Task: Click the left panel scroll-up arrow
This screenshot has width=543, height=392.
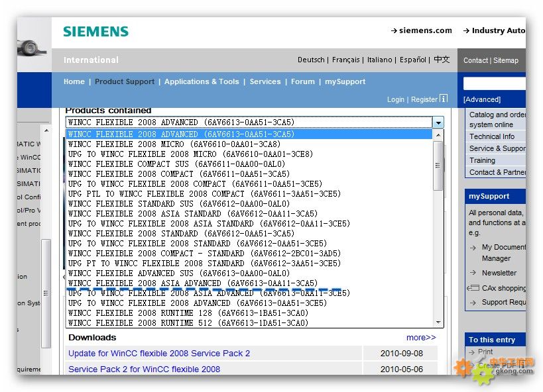Action: [46, 130]
